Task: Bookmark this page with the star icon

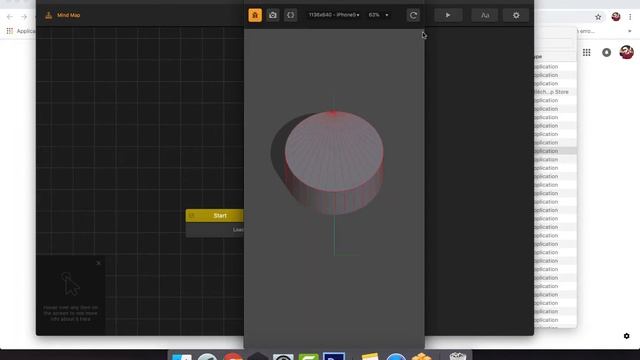Action: (598, 17)
